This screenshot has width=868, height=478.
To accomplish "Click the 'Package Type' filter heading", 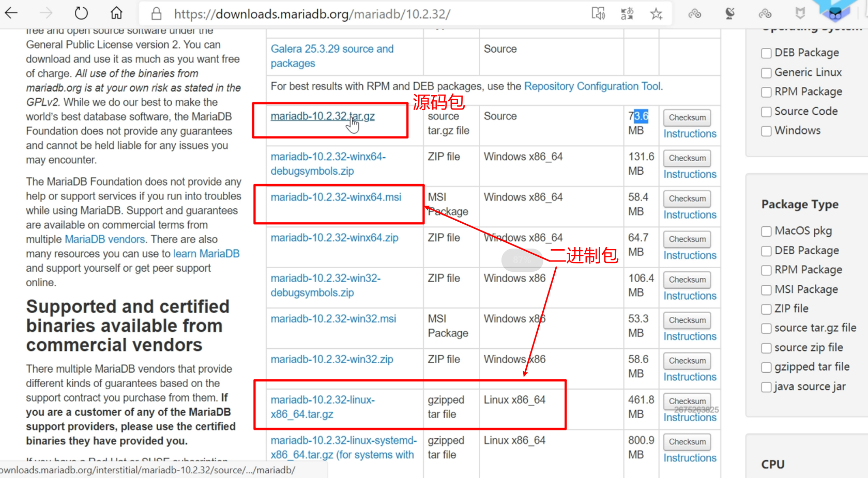I will [800, 205].
